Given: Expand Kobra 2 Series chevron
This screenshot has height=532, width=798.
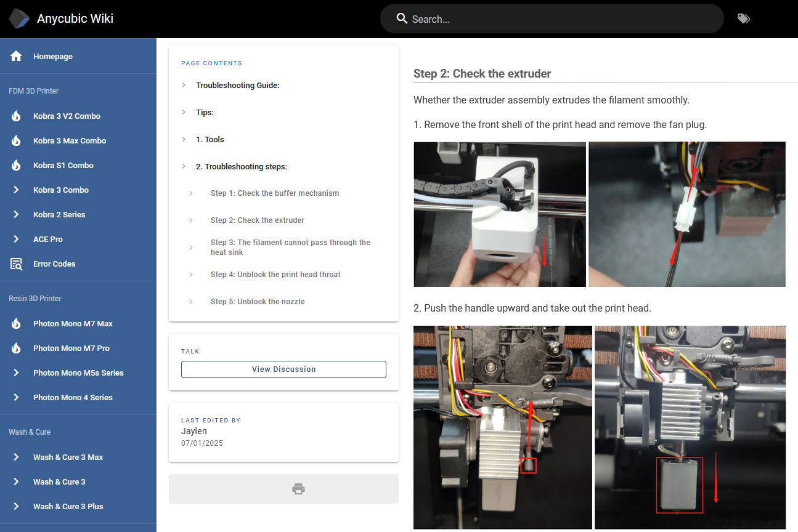Looking at the screenshot, I should 17,214.
